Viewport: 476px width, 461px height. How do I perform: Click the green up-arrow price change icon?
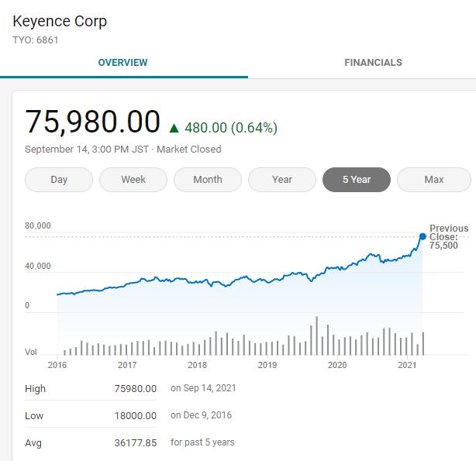(x=174, y=128)
